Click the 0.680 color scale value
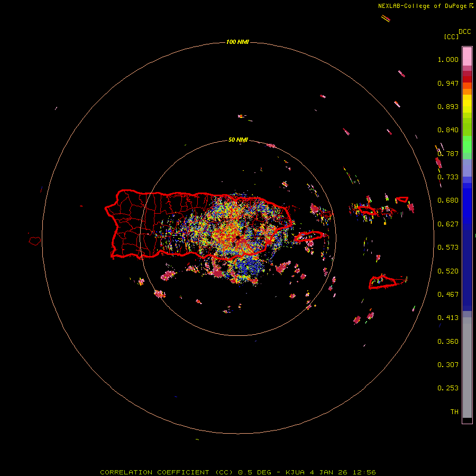 (x=448, y=200)
